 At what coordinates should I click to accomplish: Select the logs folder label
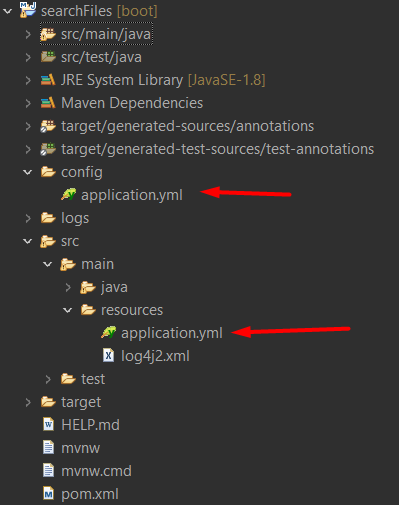75,219
